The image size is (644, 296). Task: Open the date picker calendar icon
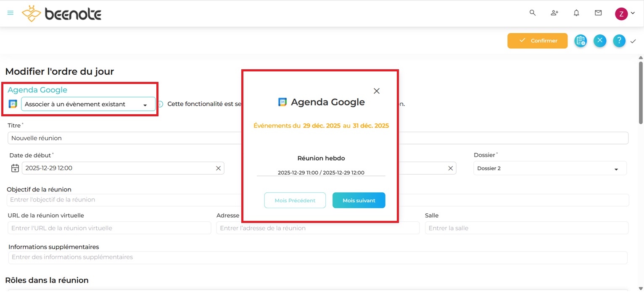15,168
